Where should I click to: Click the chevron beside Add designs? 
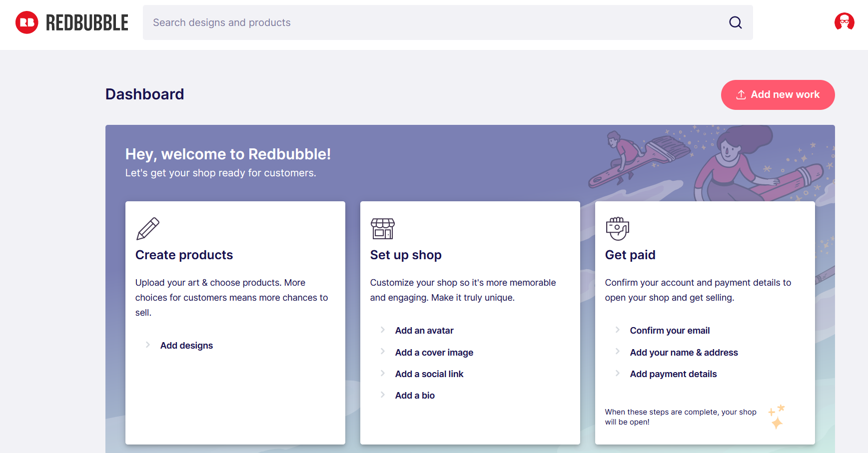(148, 345)
